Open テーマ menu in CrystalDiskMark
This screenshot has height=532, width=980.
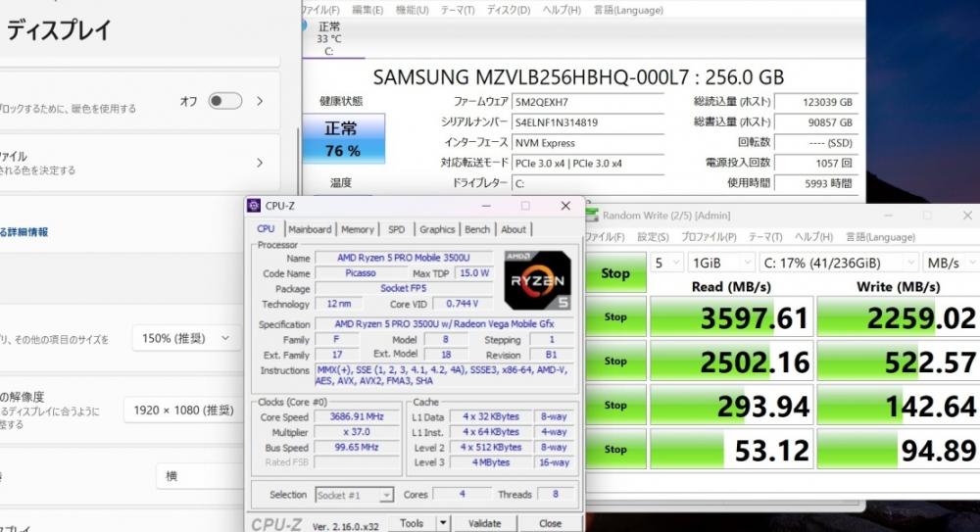coord(765,237)
